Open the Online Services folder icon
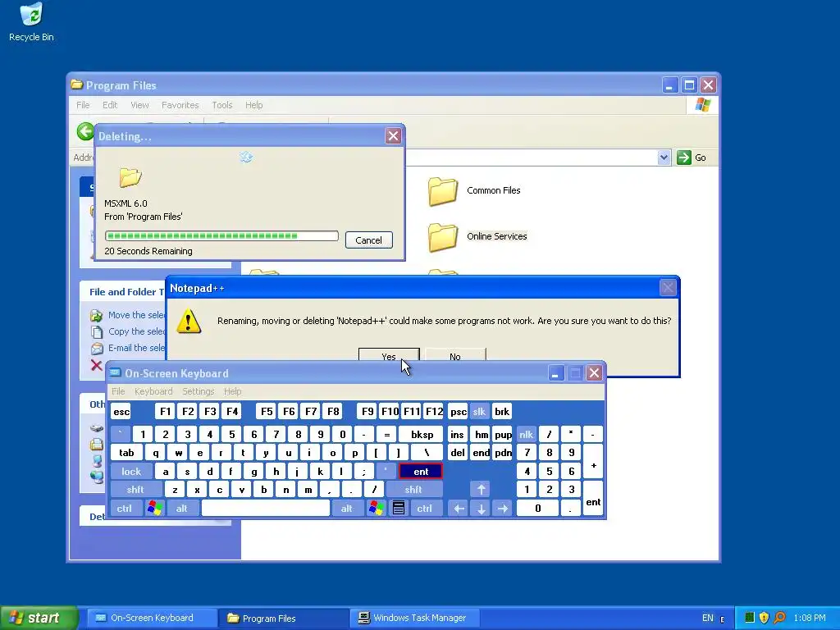The image size is (840, 630). 442,237
